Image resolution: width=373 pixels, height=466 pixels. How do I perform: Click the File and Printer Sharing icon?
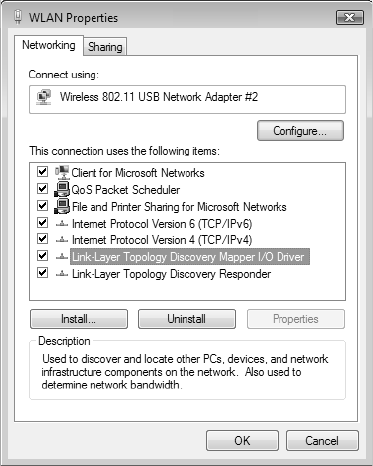[62, 206]
